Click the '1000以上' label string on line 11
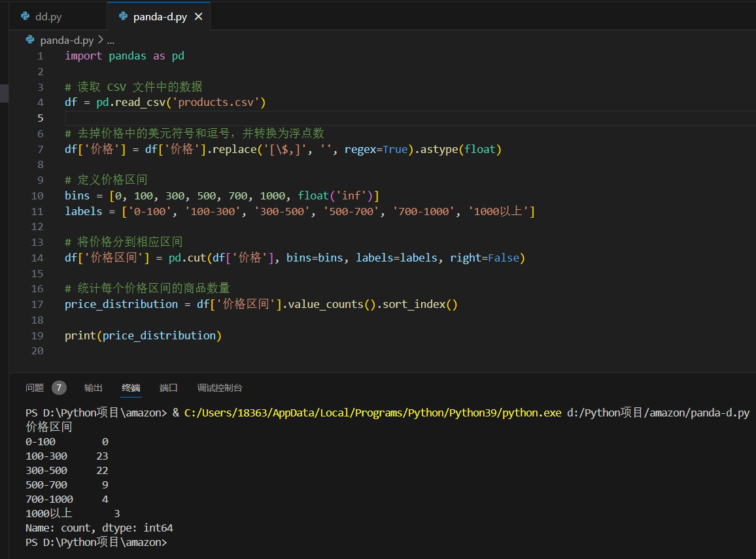The height and width of the screenshot is (559, 756). coord(498,212)
